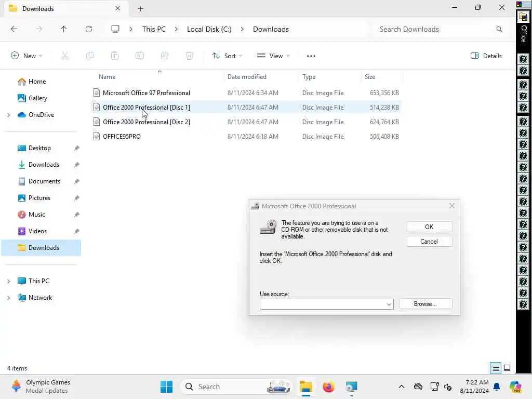Image resolution: width=532 pixels, height=399 pixels.
Task: Open pinned Music folder
Action: click(37, 215)
